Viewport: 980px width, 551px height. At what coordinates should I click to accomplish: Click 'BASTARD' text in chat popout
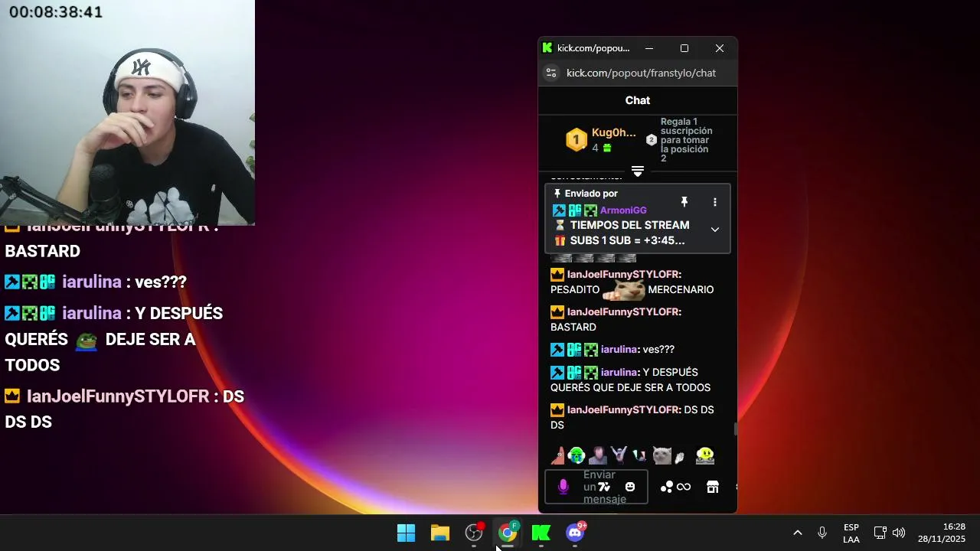click(x=573, y=327)
